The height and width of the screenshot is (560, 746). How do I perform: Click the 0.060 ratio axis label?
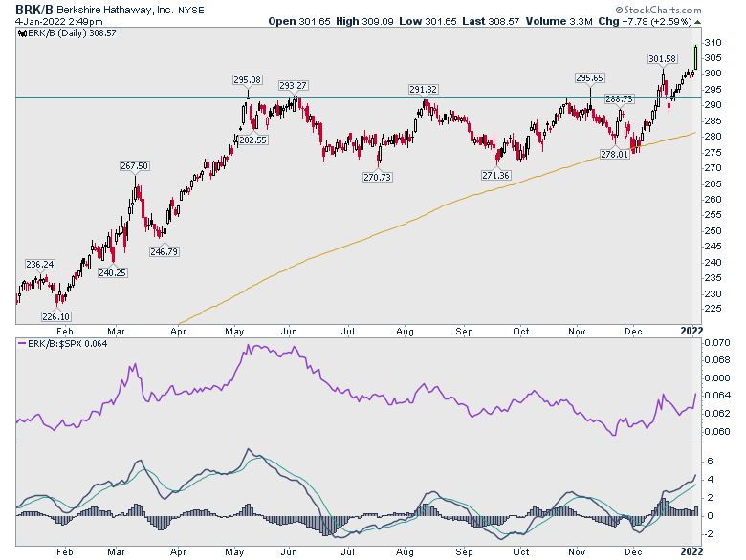717,432
